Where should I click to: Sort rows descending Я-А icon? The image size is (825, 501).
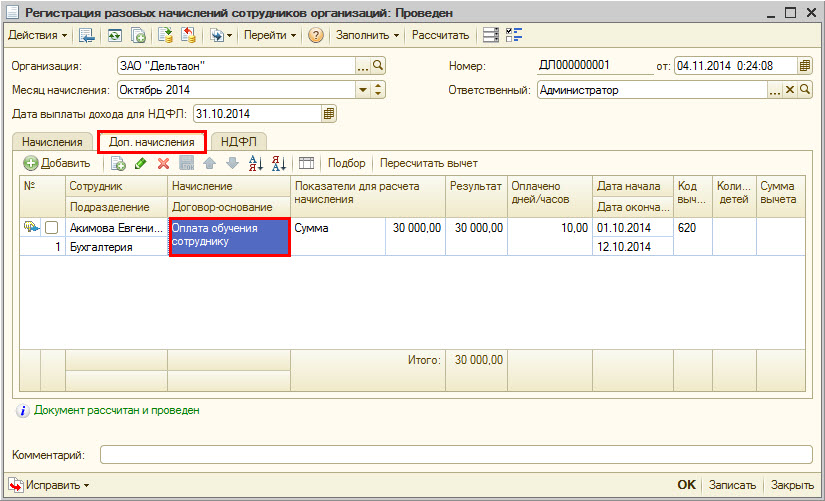pos(279,164)
